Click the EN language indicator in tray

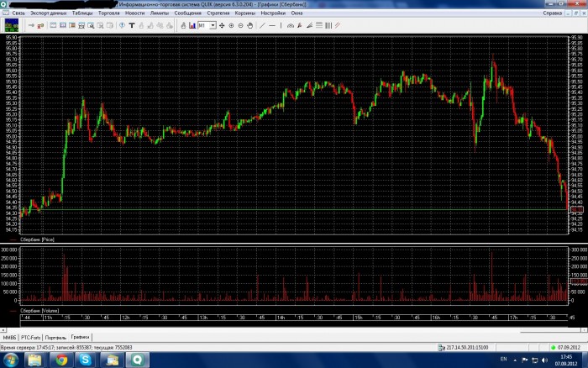(503, 360)
